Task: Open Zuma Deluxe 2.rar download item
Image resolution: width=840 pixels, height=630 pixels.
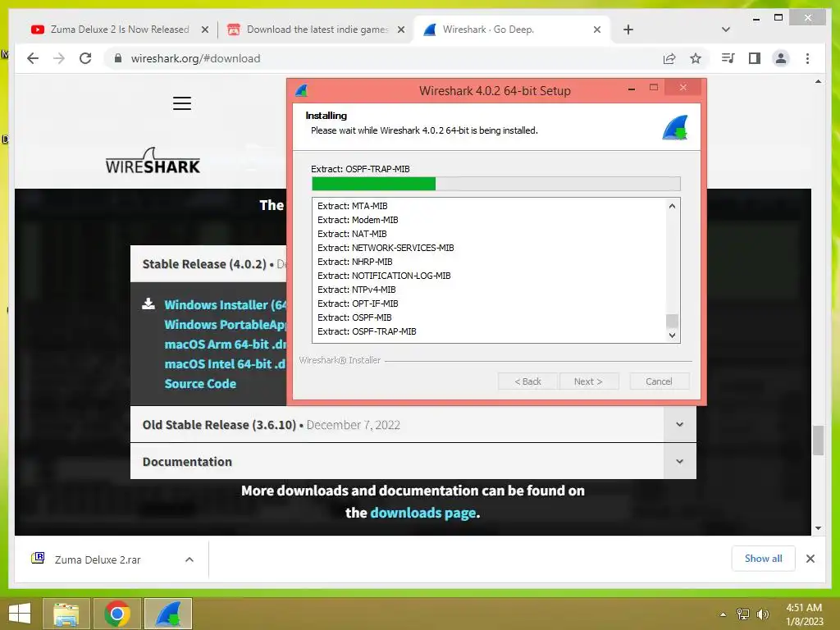Action: [x=98, y=559]
